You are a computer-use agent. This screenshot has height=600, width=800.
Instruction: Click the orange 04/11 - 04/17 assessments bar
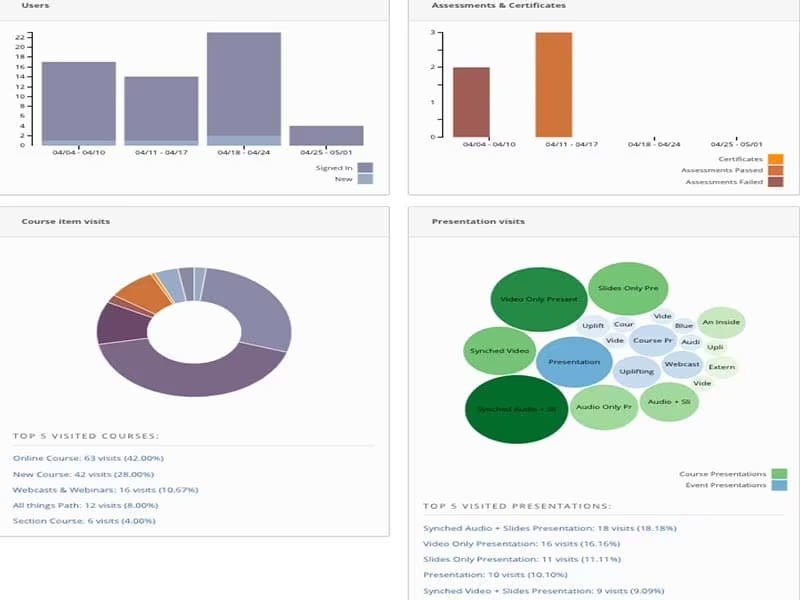(x=554, y=85)
